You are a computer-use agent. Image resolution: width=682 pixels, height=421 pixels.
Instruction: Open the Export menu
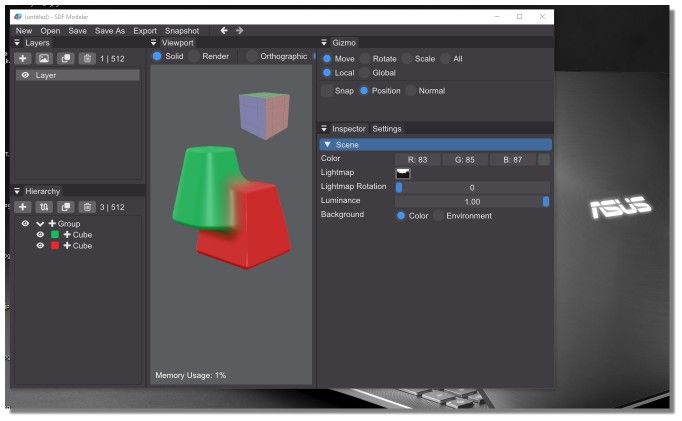[145, 31]
